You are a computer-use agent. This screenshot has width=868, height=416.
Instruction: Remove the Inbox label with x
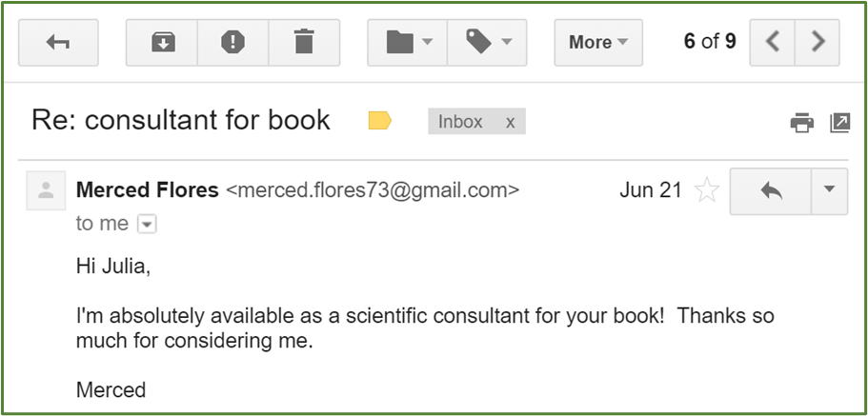pyautogui.click(x=511, y=122)
